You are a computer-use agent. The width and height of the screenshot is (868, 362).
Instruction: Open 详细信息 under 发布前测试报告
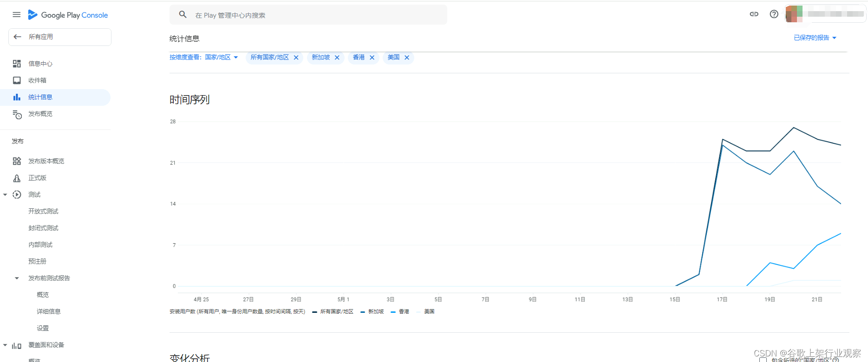pos(49,311)
